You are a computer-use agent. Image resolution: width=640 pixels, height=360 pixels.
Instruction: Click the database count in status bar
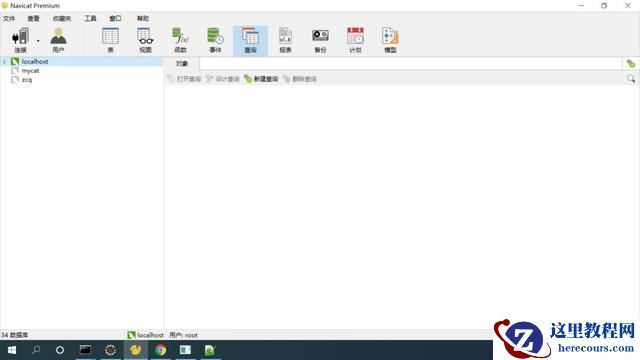tap(14, 335)
